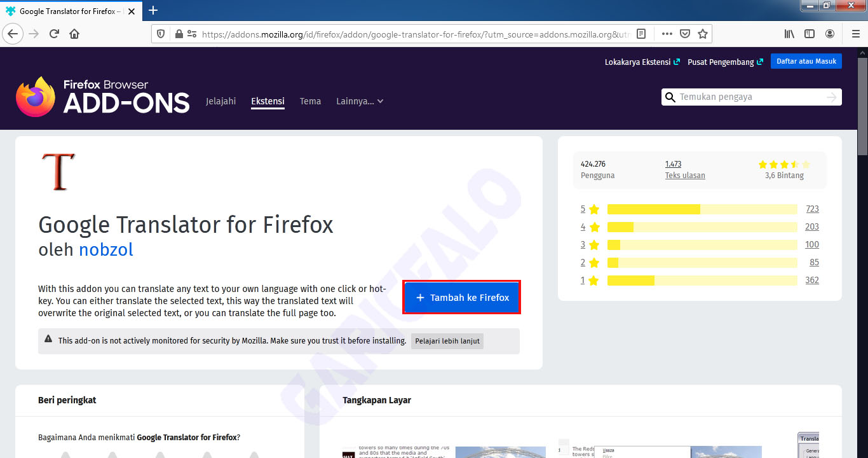Save the page to Pocket
The width and height of the screenshot is (868, 458).
[x=685, y=34]
